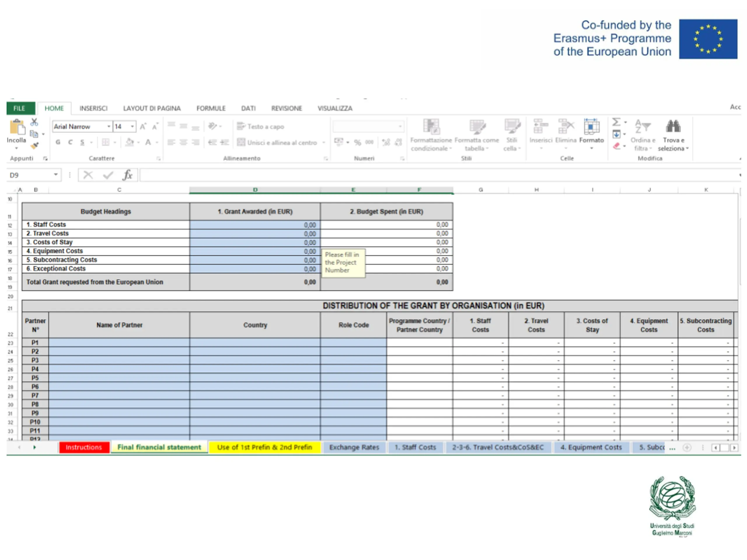Switch to the FORMULE tab
The height and width of the screenshot is (560, 747).
211,108
